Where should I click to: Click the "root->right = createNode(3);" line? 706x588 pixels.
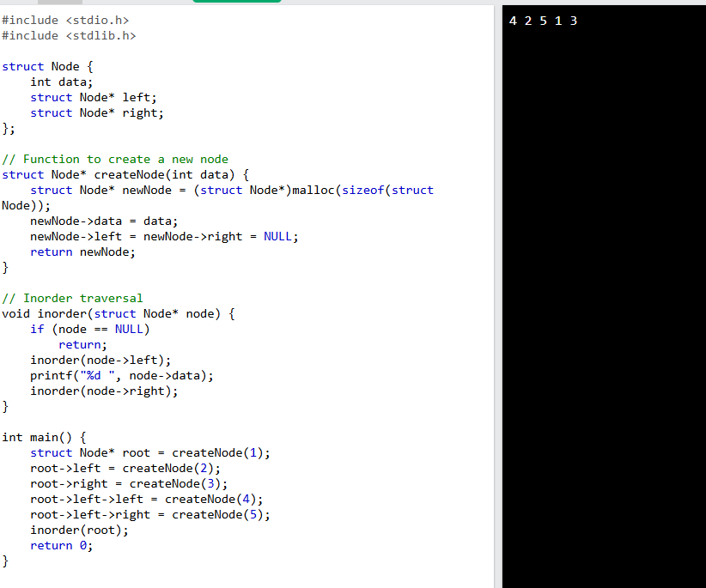click(129, 483)
